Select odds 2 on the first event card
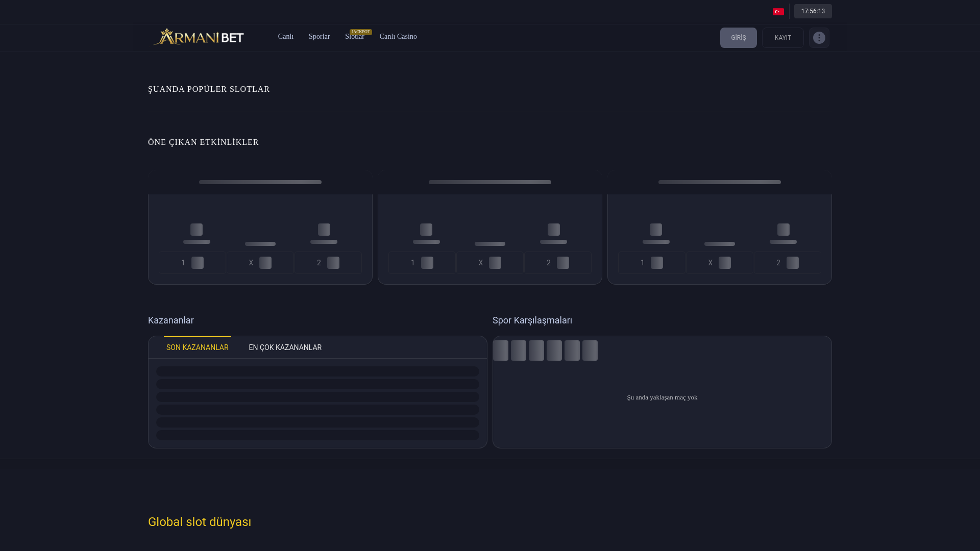This screenshot has height=551, width=980. (328, 263)
